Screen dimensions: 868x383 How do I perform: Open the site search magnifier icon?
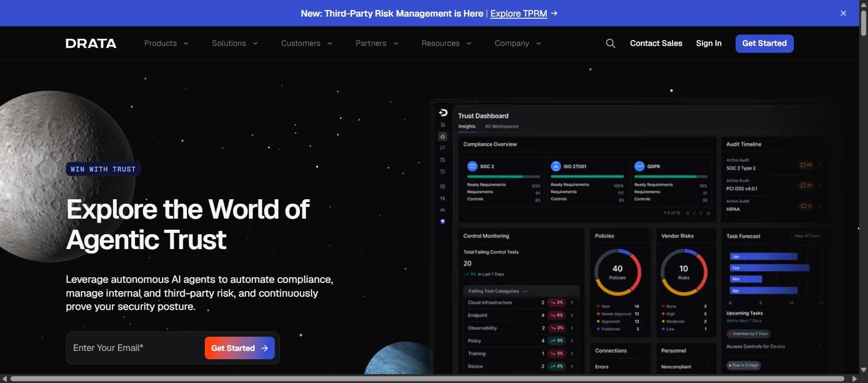[x=611, y=43]
